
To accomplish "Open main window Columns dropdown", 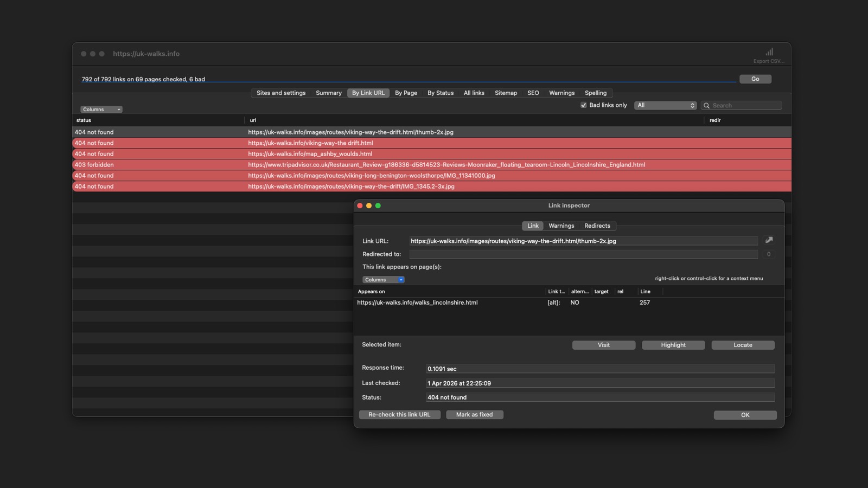I will [x=101, y=110].
